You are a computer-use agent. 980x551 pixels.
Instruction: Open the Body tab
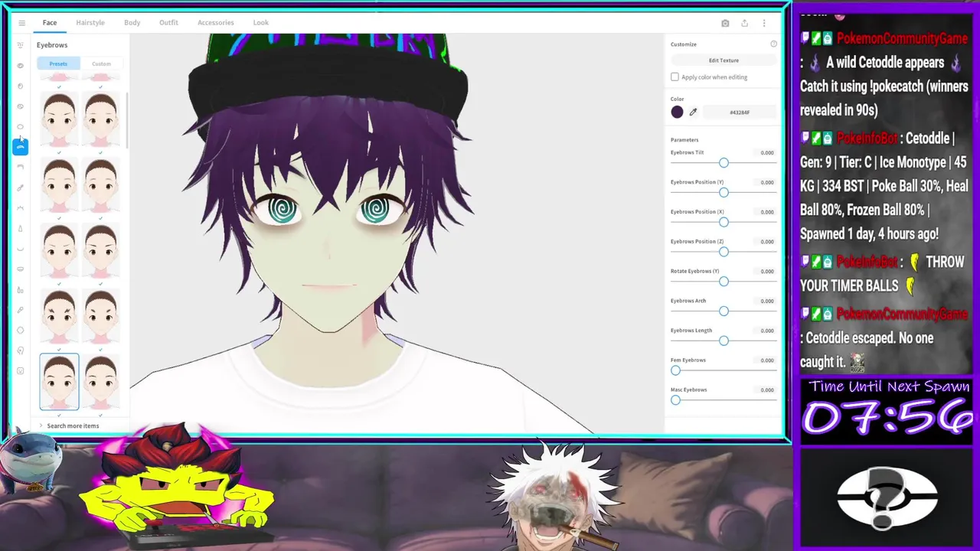point(132,23)
